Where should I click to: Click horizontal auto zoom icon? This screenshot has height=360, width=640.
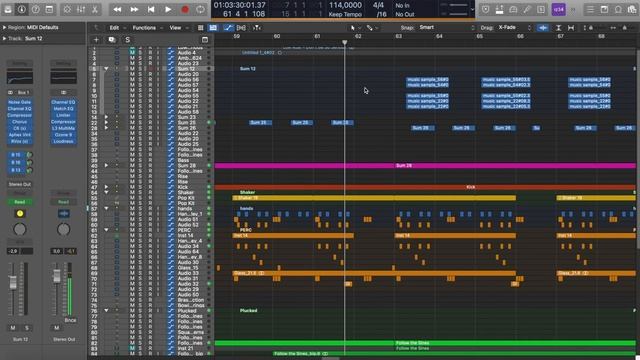[x=571, y=28]
